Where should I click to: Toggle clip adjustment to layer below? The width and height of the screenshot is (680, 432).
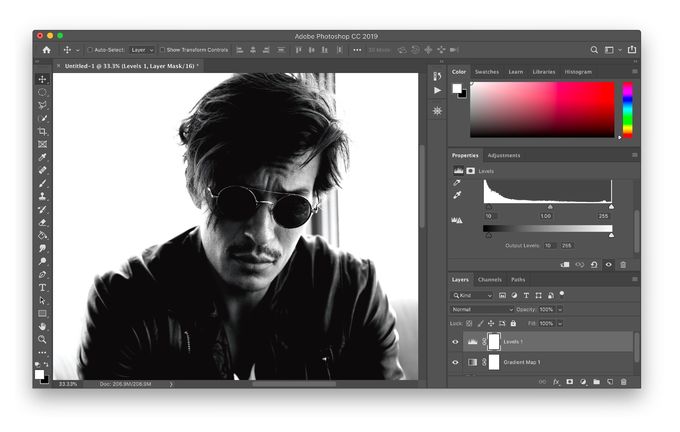(565, 265)
